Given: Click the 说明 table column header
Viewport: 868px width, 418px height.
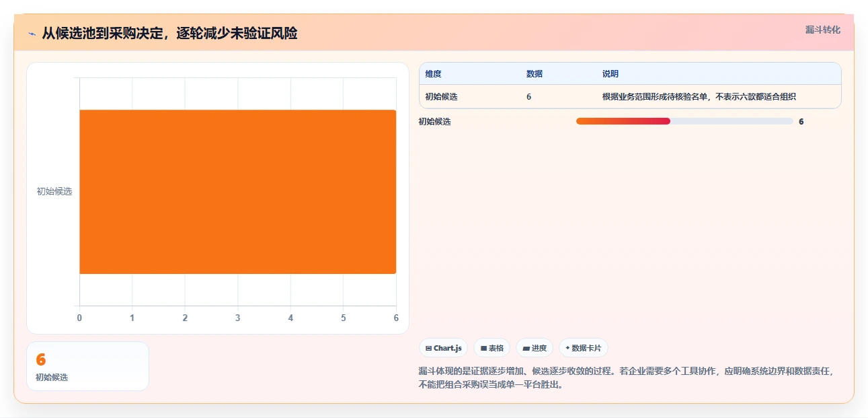Looking at the screenshot, I should (x=610, y=74).
